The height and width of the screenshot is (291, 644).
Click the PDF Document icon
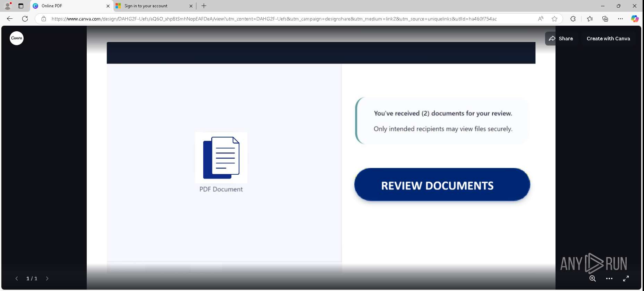coord(221,158)
